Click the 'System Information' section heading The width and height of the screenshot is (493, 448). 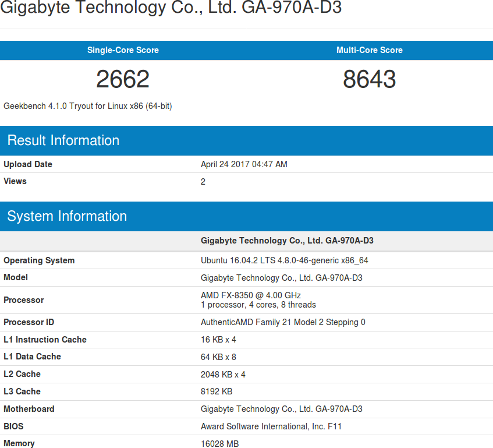[67, 216]
